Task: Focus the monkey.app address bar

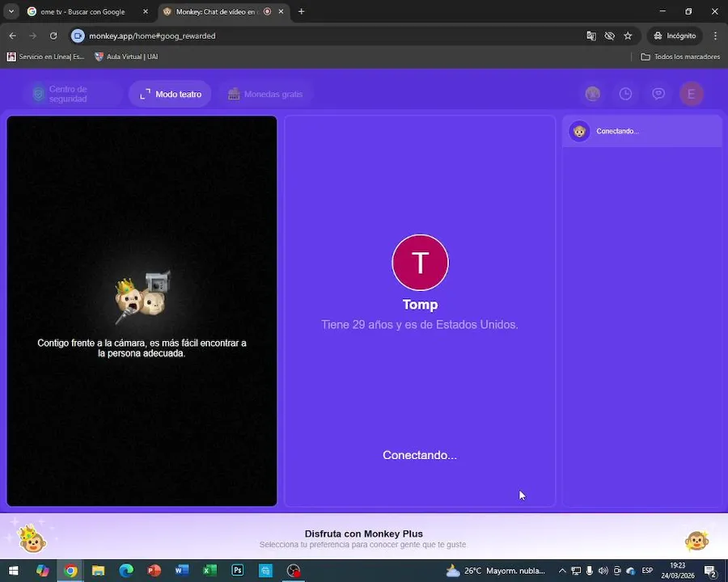Action: coord(325,36)
